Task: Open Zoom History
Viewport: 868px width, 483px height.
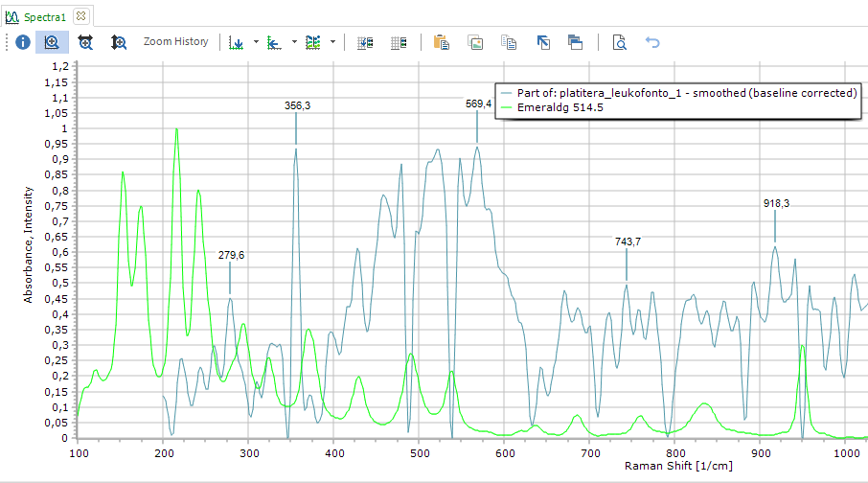Action: (175, 42)
